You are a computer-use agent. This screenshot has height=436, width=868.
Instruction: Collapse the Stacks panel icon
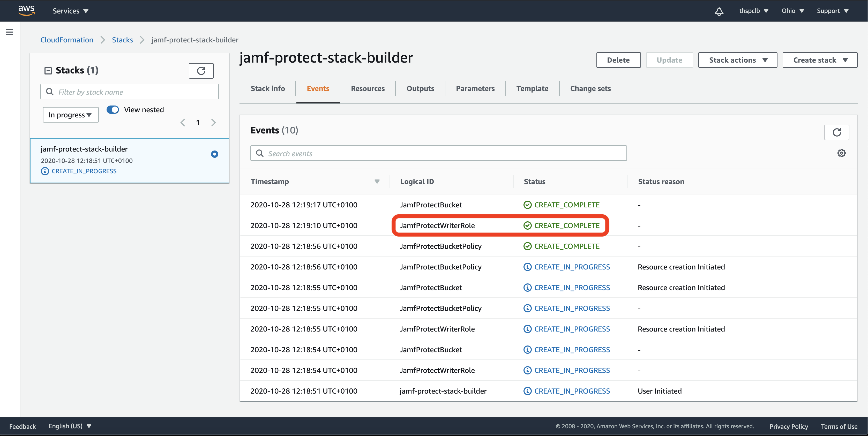tap(48, 71)
